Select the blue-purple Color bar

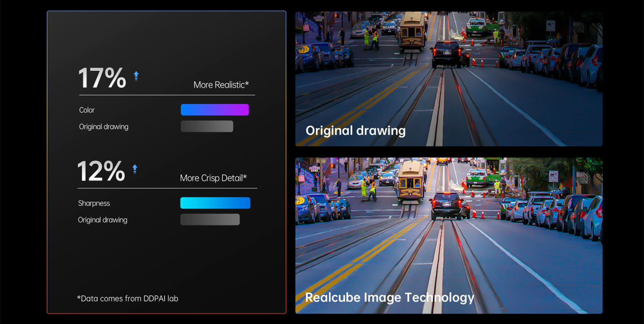(x=215, y=110)
